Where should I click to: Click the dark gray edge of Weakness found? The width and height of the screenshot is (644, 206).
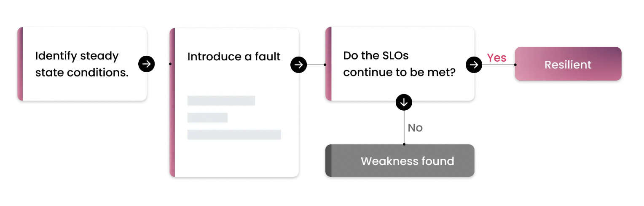pos(328,160)
